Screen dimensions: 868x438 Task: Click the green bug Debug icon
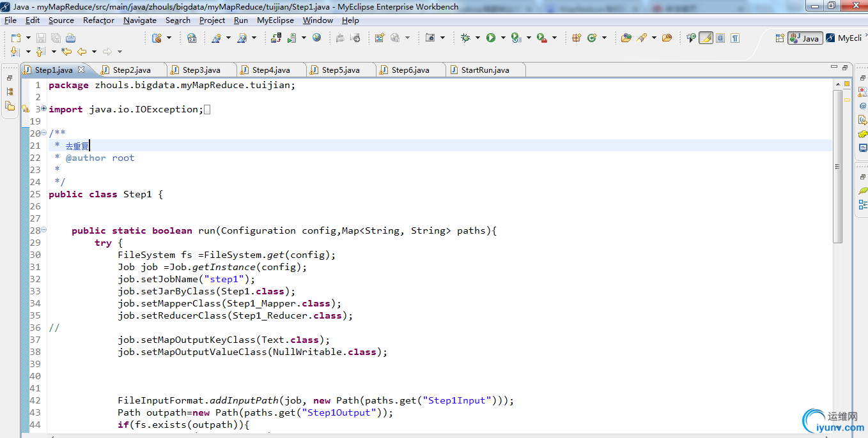(465, 38)
